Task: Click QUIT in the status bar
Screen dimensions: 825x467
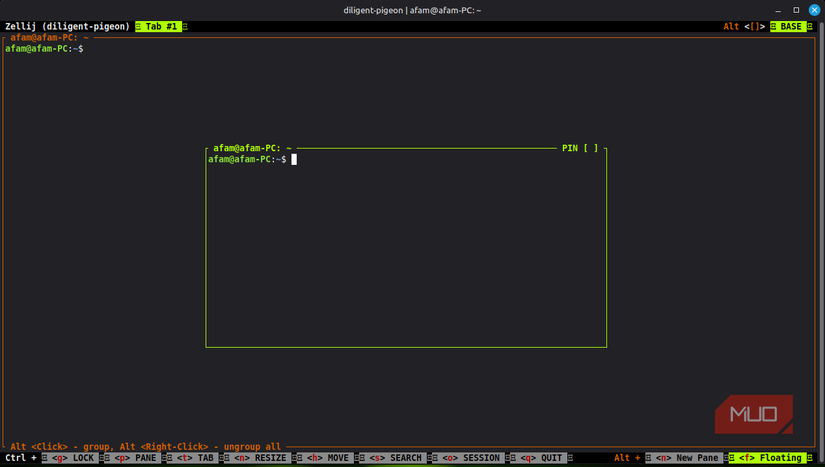Action: [x=541, y=458]
